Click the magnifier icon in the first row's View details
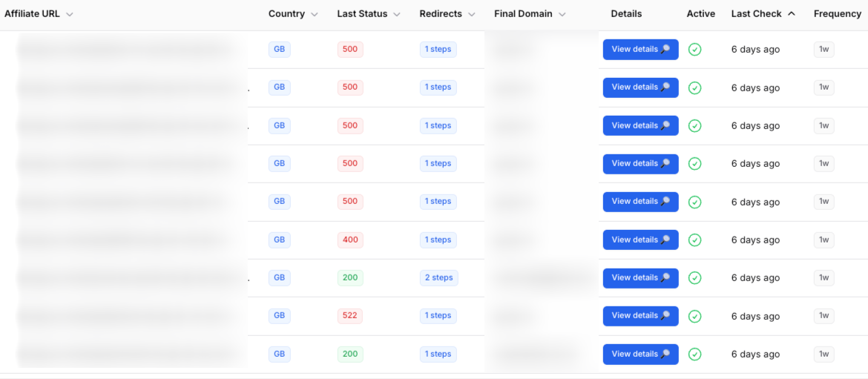 point(665,50)
